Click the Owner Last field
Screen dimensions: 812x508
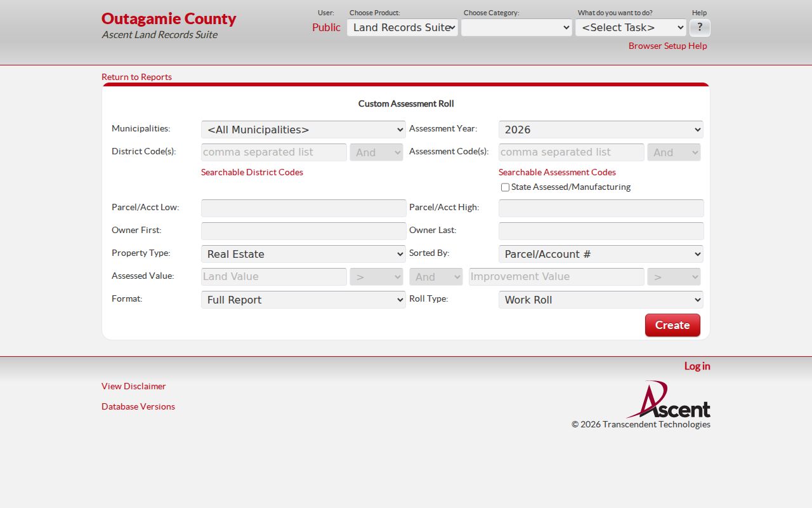click(x=601, y=231)
